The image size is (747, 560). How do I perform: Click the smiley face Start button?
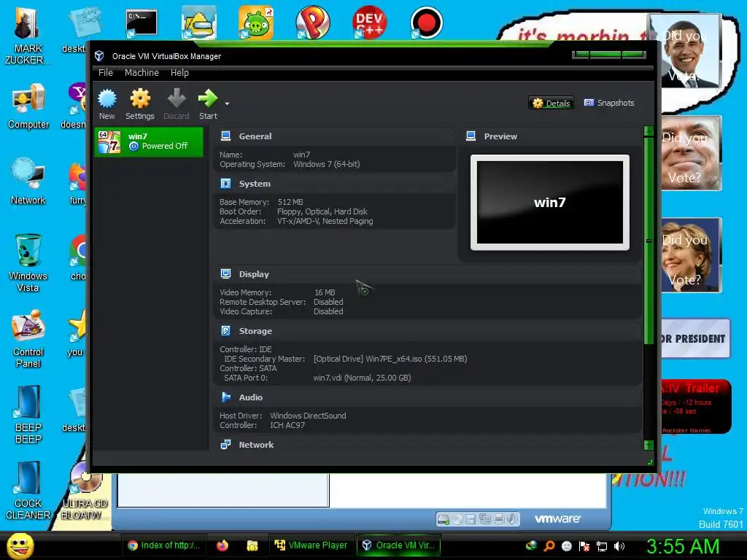tap(20, 545)
